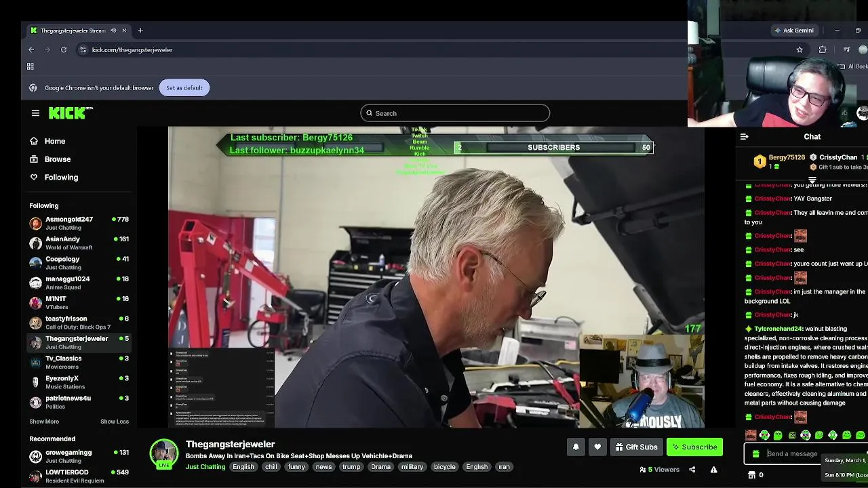
Task: Close the Thegangsterjeweler browser tab
Action: [124, 30]
